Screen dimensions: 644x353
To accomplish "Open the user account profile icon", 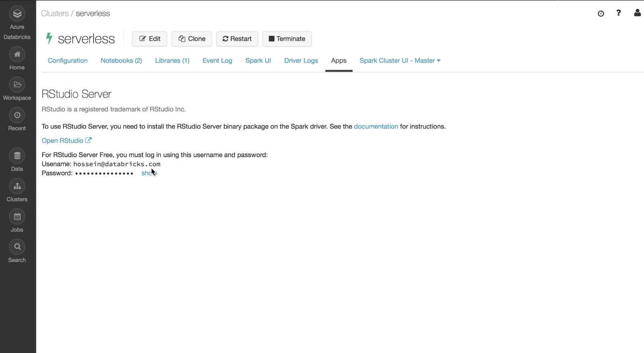I will click(x=637, y=13).
